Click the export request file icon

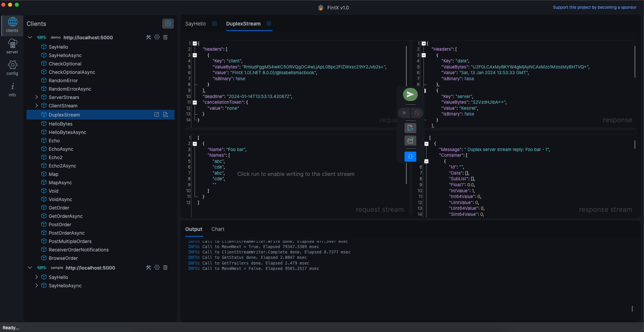pyautogui.click(x=410, y=128)
